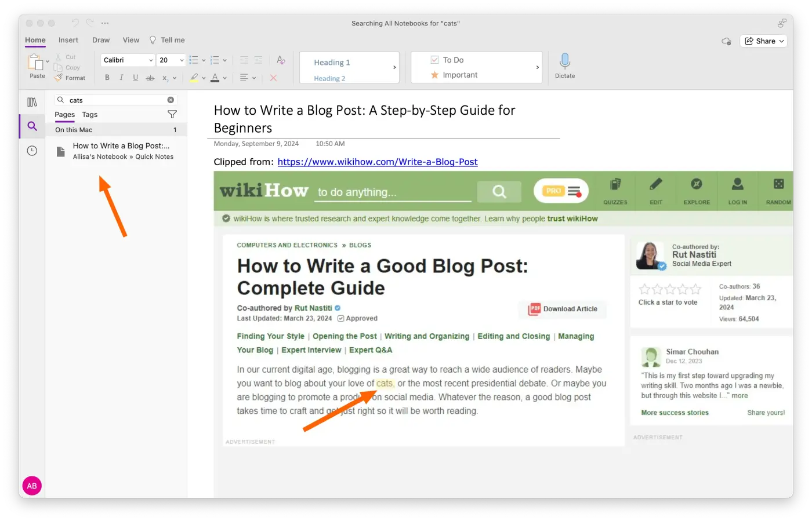Viewport: 812px width, 521px height.
Task: Click the Share button
Action: [763, 41]
